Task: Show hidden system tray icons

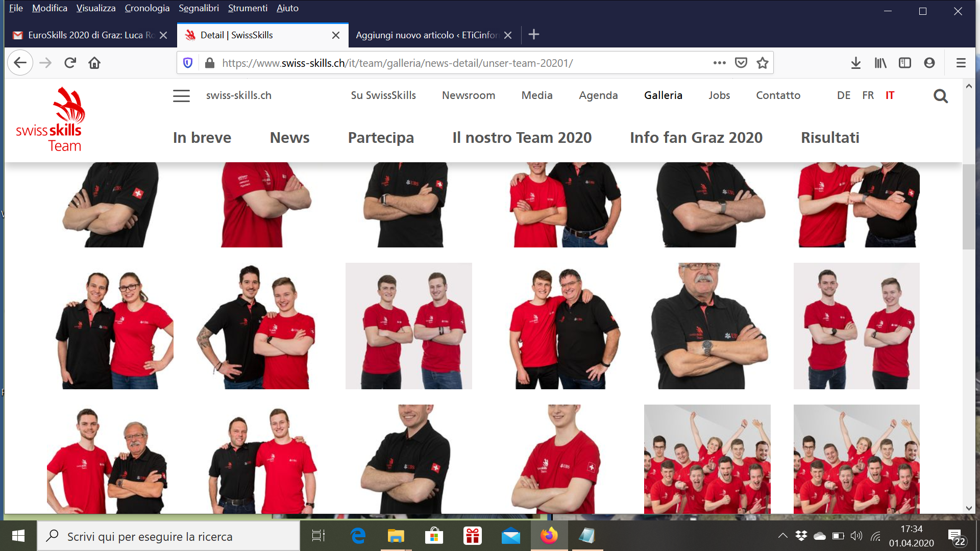Action: tap(782, 536)
